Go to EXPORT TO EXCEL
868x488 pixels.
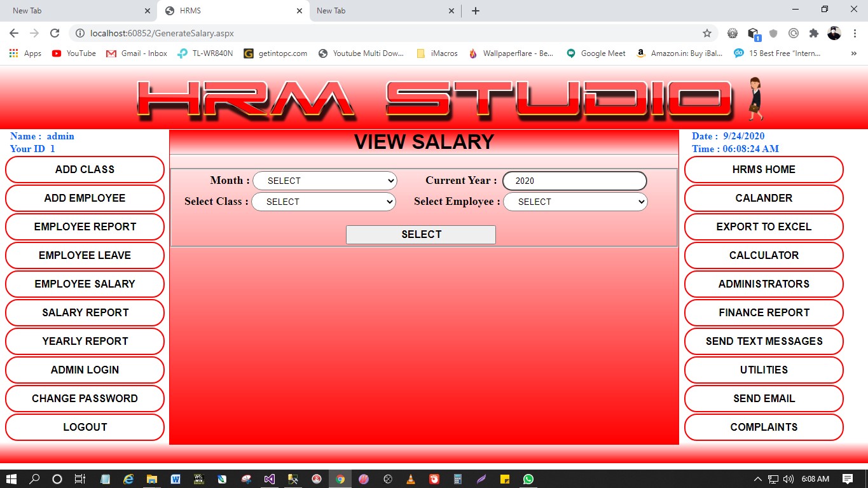(x=763, y=227)
